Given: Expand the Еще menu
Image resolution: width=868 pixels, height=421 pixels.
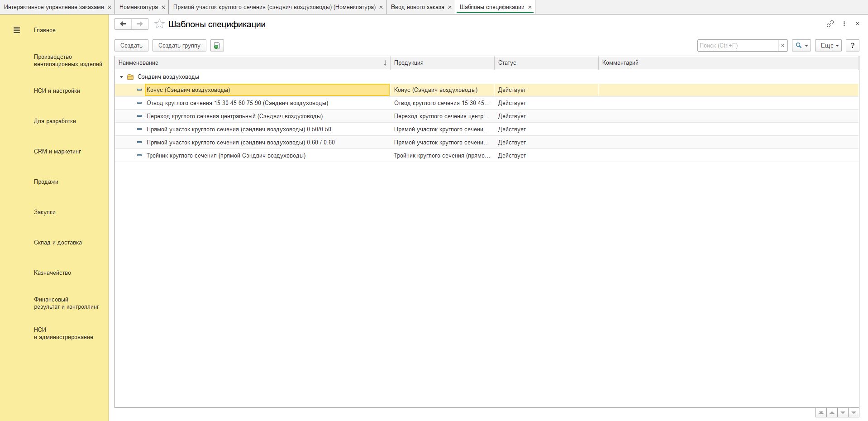Looking at the screenshot, I should point(828,46).
